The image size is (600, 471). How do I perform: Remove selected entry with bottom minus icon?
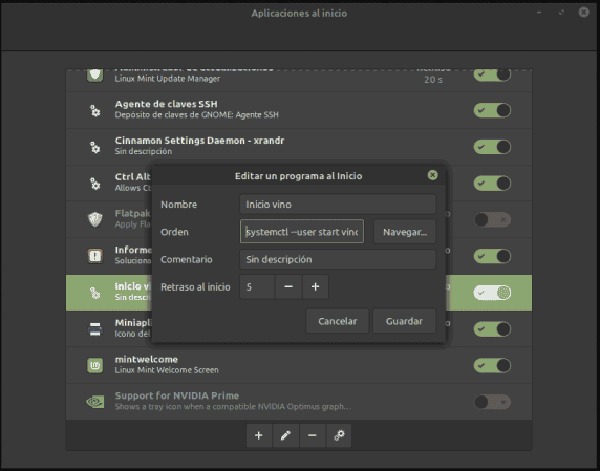click(312, 435)
